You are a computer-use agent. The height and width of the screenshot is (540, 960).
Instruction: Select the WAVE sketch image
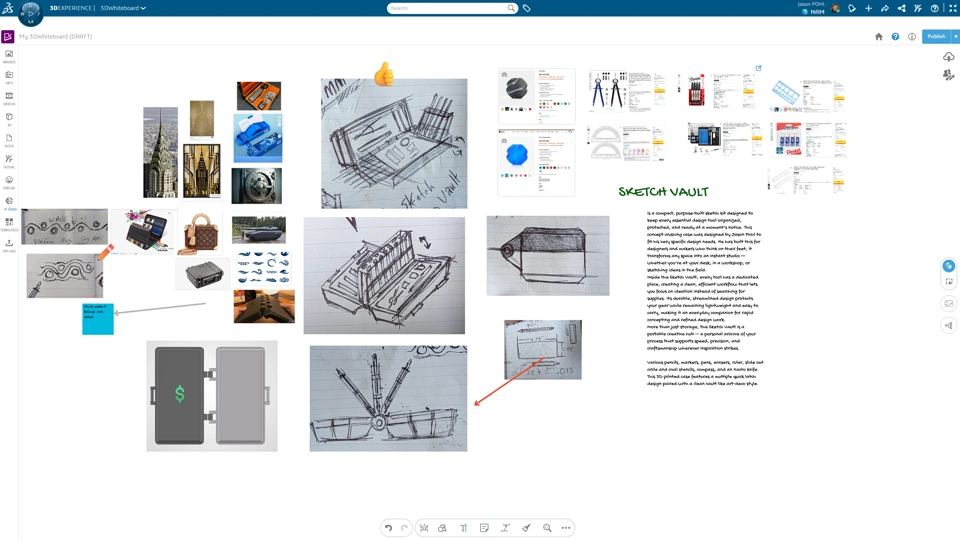pos(64,227)
